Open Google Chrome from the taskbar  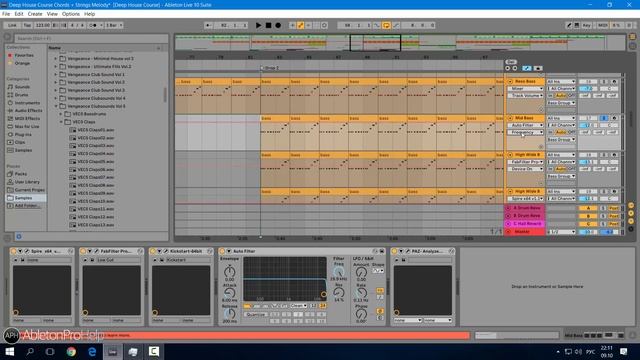click(71, 351)
